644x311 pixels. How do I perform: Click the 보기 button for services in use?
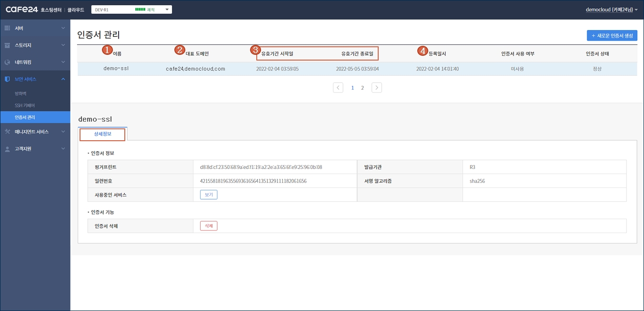click(x=209, y=195)
